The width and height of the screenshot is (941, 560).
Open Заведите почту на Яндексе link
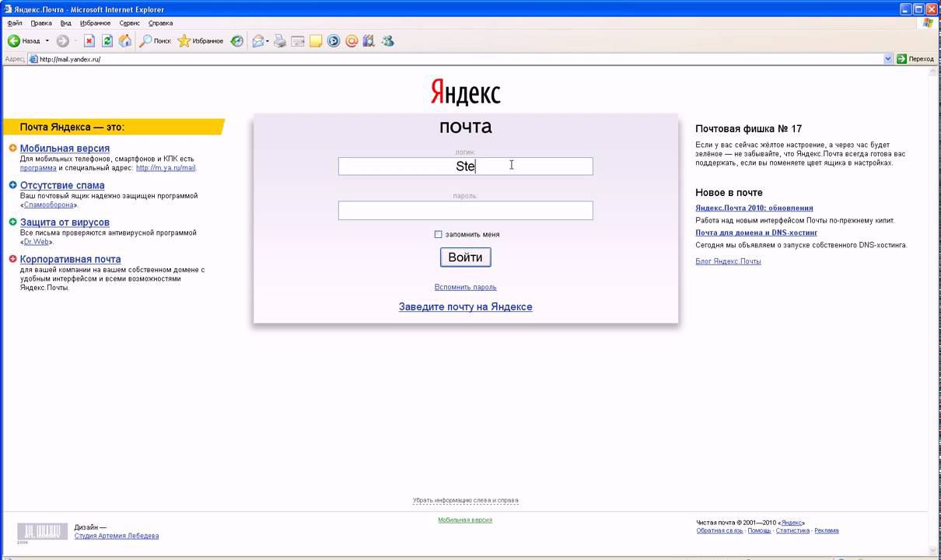[465, 306]
